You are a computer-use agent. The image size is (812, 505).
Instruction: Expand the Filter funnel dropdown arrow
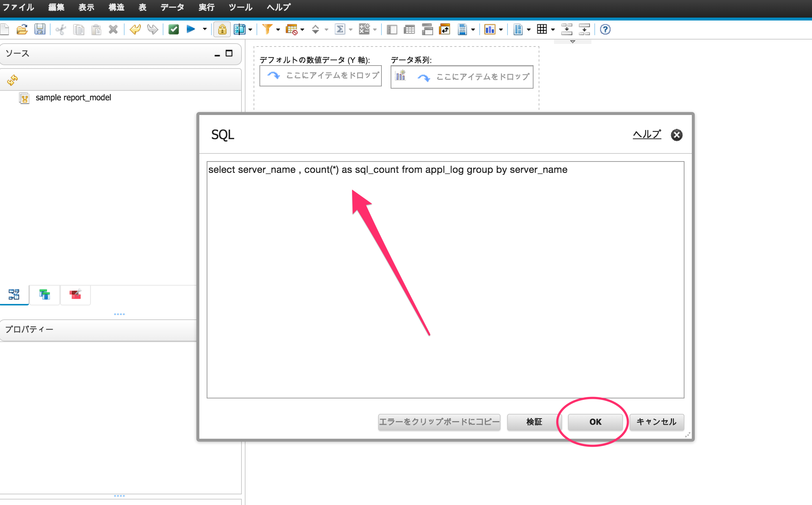278,30
